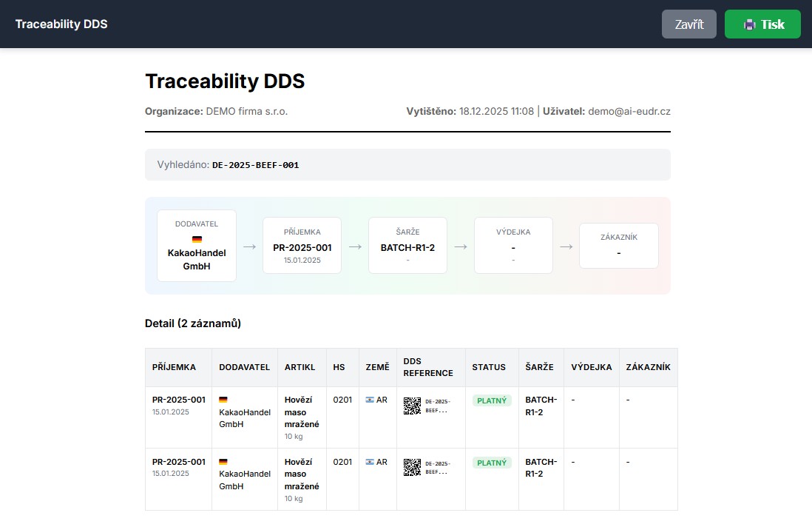Click the PLATNÝ status badge in the second row

point(492,463)
